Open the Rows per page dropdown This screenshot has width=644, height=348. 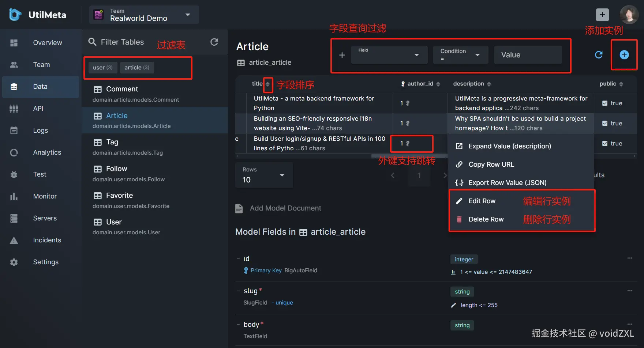(x=264, y=175)
